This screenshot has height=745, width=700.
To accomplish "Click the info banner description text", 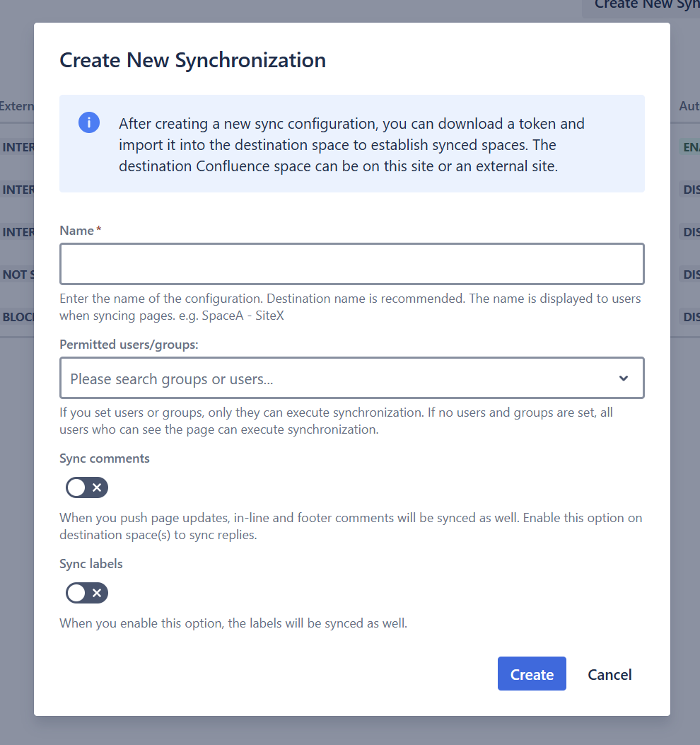I will 351,145.
